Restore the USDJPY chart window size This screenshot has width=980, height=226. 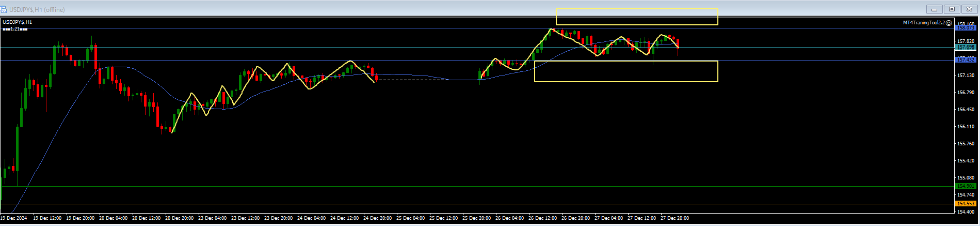[952, 9]
